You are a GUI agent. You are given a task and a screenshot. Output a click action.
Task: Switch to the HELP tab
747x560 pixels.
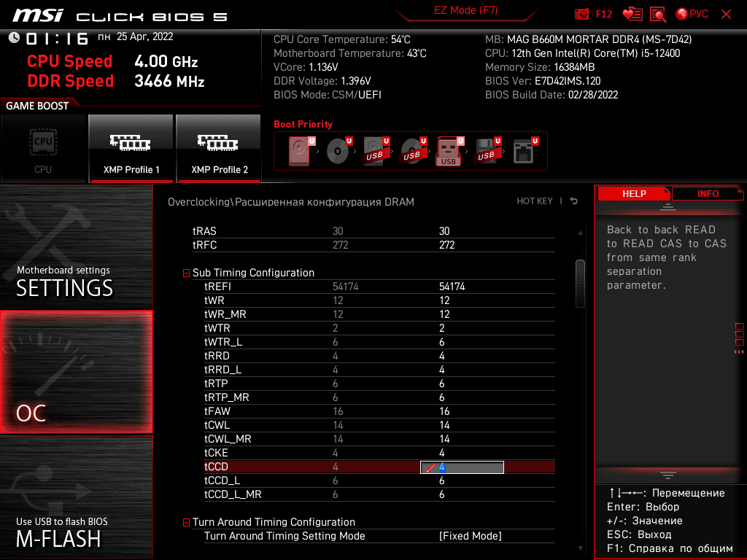(x=634, y=193)
